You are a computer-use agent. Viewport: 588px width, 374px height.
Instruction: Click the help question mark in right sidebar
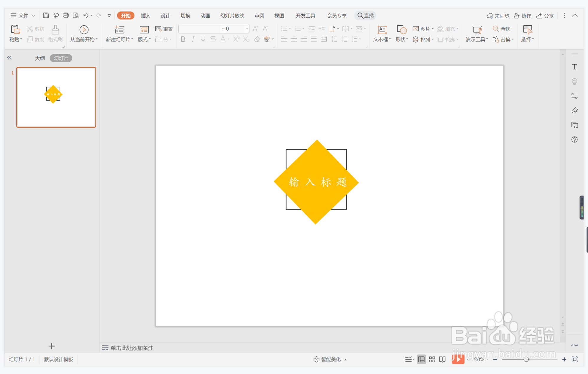pos(574,140)
